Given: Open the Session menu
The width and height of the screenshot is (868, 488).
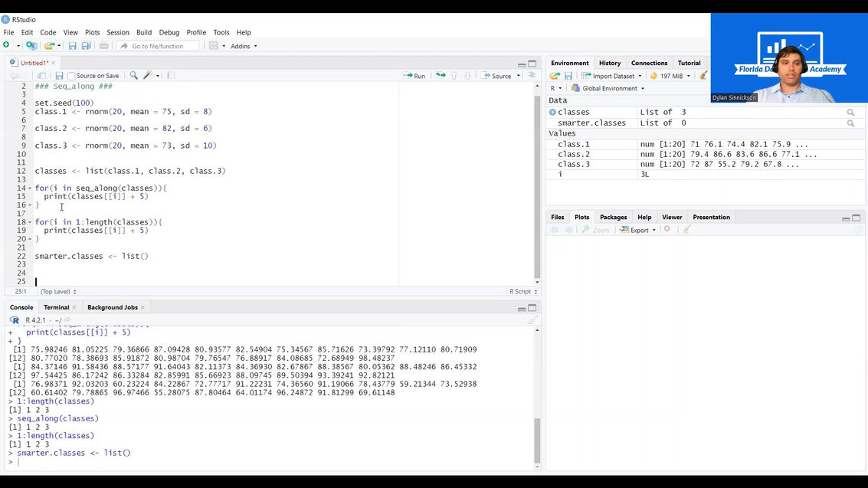Looking at the screenshot, I should coord(117,32).
